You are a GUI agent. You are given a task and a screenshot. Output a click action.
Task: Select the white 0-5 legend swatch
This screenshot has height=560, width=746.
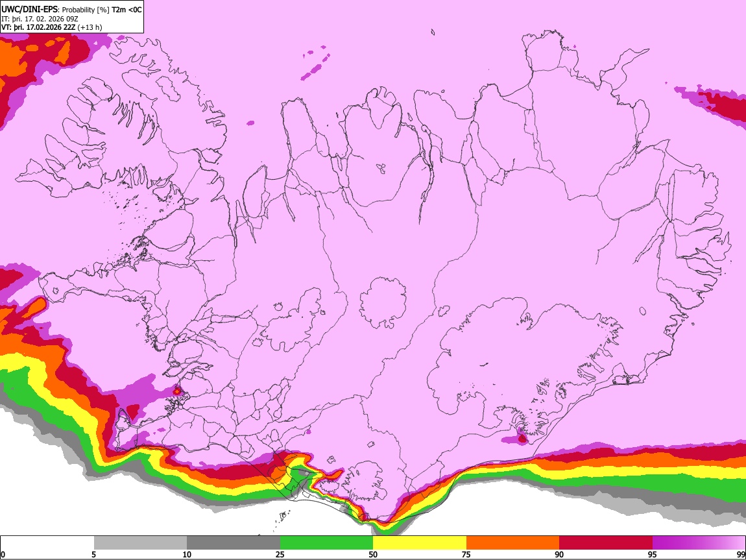(47, 542)
